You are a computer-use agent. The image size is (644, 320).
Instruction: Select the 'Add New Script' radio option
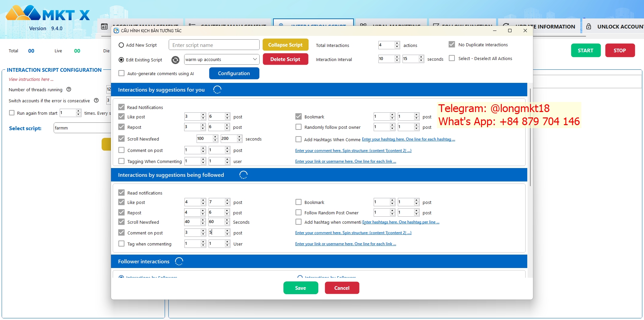point(121,45)
